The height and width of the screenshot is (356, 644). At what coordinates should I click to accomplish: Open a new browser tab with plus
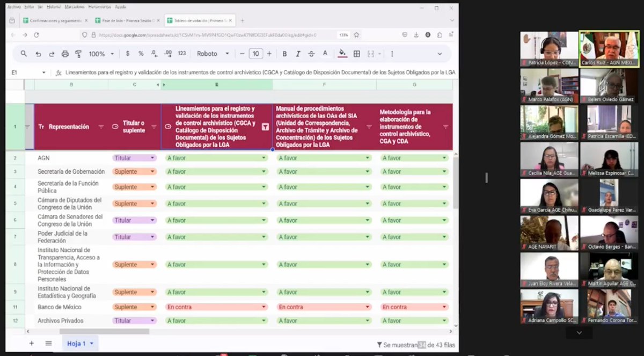242,20
